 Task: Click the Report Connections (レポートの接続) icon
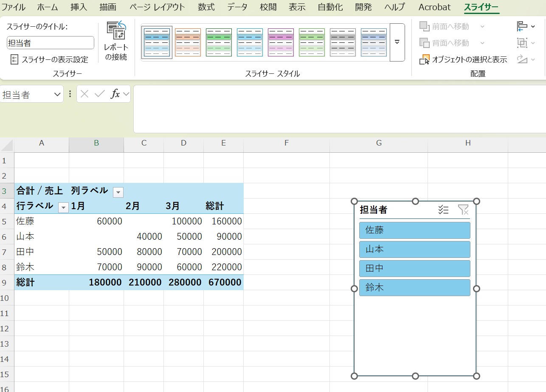[116, 32]
